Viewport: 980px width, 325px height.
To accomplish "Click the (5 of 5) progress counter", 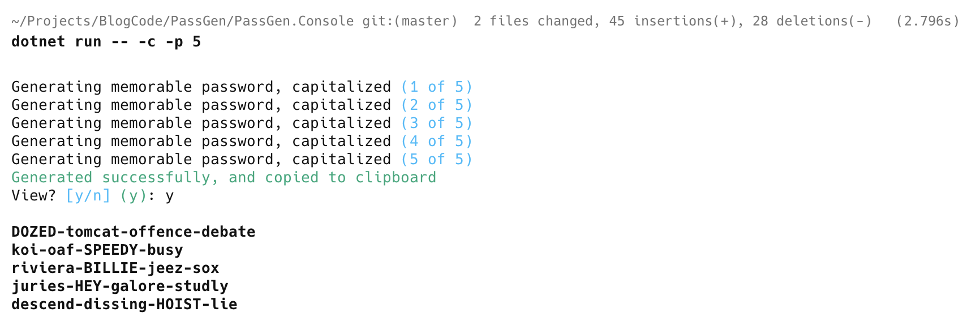I will [436, 160].
